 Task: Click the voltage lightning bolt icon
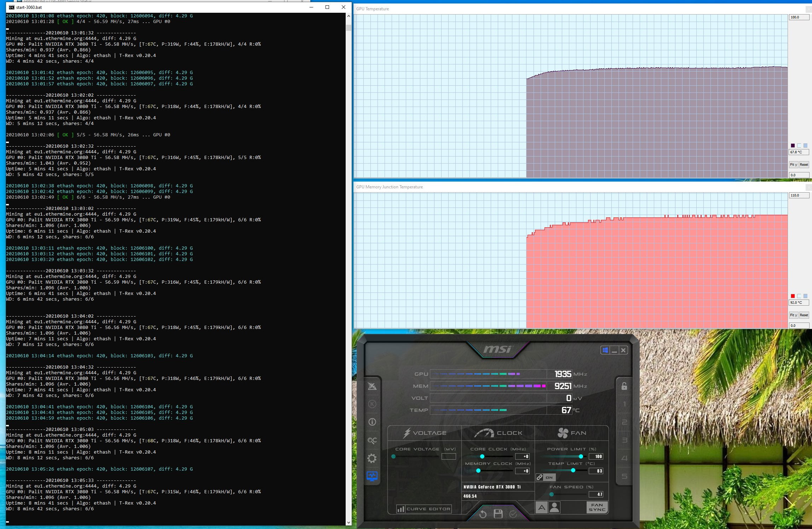pos(407,433)
